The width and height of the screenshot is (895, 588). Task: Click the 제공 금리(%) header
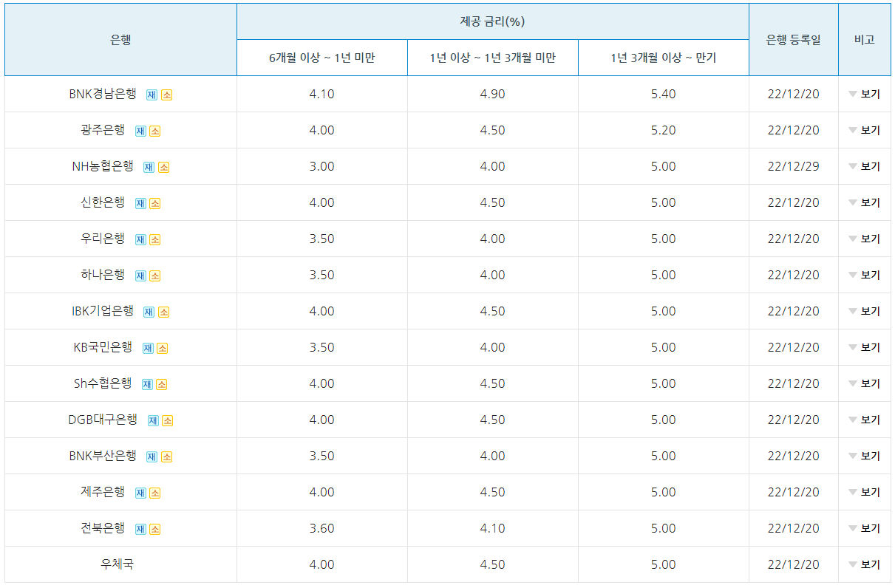point(492,21)
